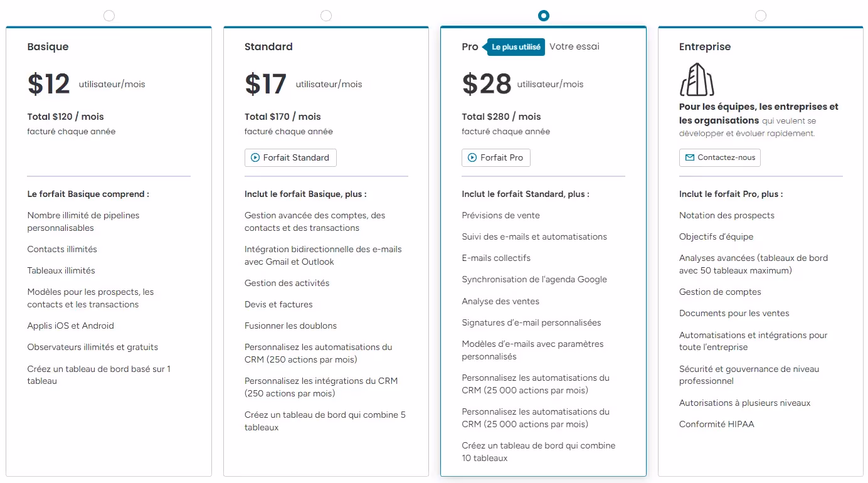Choose the Entreprise plan radio button
868x483 pixels.
[761, 16]
